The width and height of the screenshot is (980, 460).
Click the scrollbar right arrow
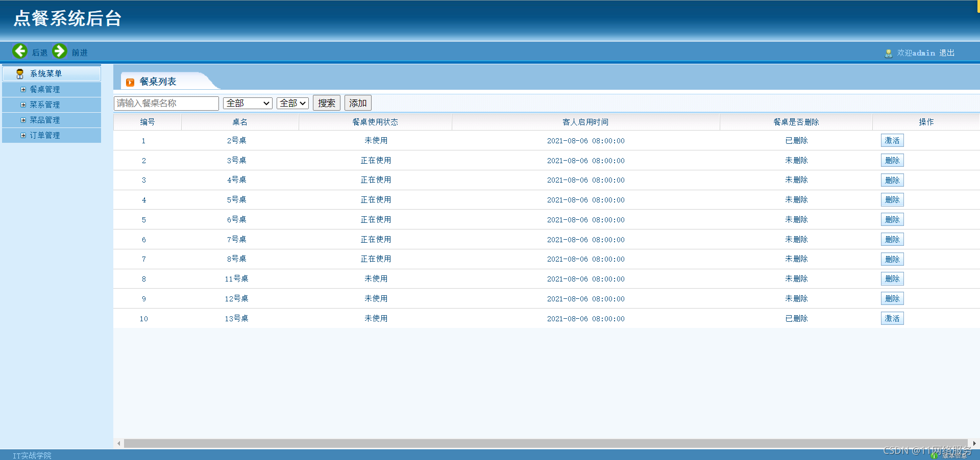pyautogui.click(x=974, y=443)
